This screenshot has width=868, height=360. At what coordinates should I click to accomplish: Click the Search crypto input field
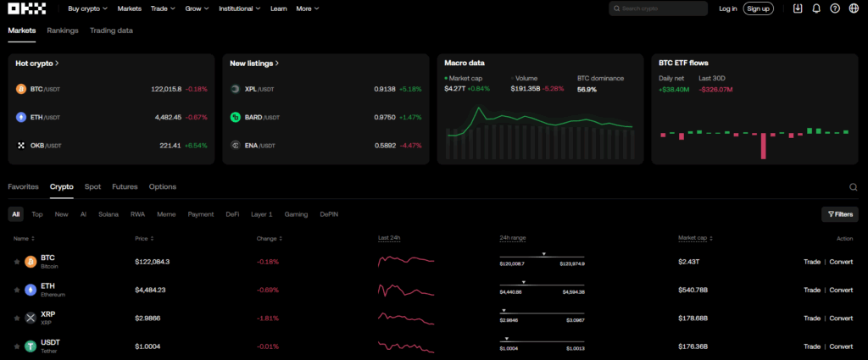pyautogui.click(x=661, y=8)
